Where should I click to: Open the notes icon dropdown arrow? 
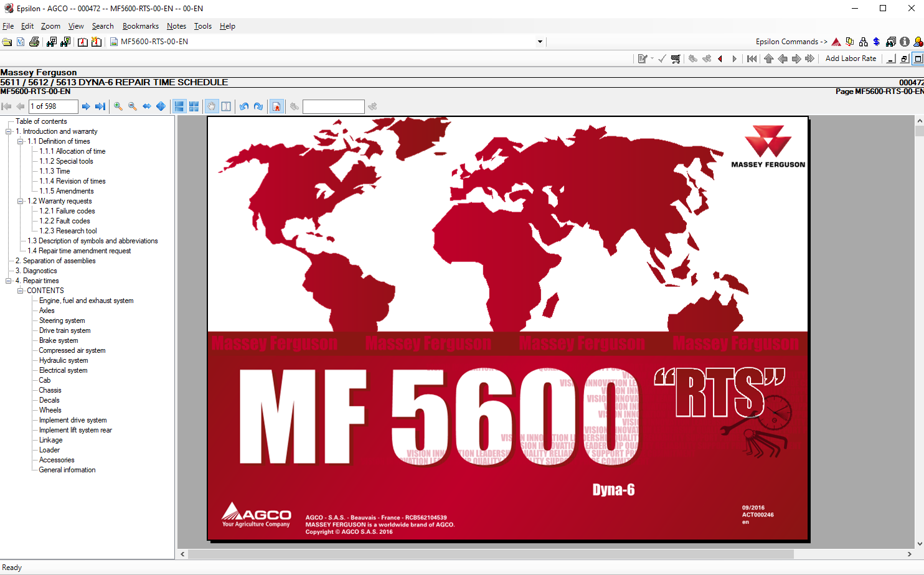coord(652,58)
